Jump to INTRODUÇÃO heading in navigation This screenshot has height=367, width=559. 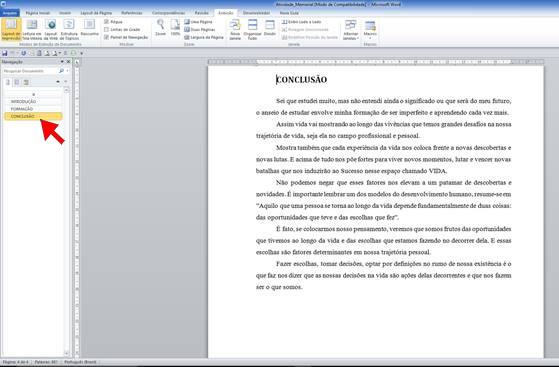24,102
